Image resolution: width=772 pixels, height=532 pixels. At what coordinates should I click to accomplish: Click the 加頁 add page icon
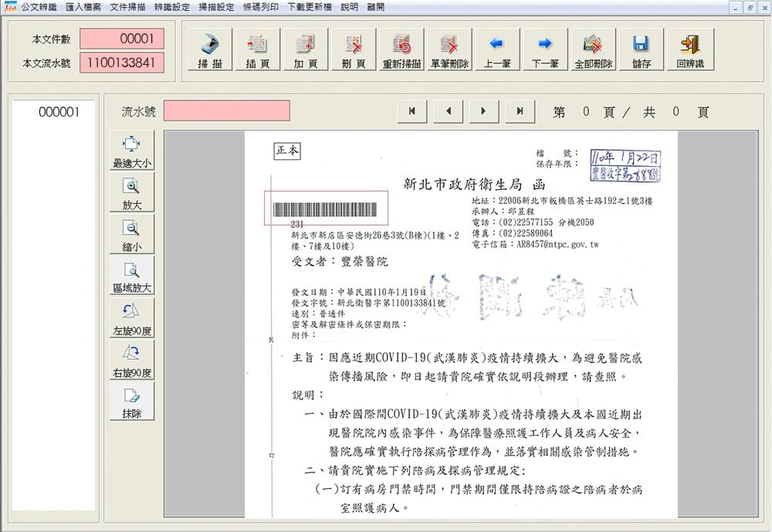coord(305,50)
